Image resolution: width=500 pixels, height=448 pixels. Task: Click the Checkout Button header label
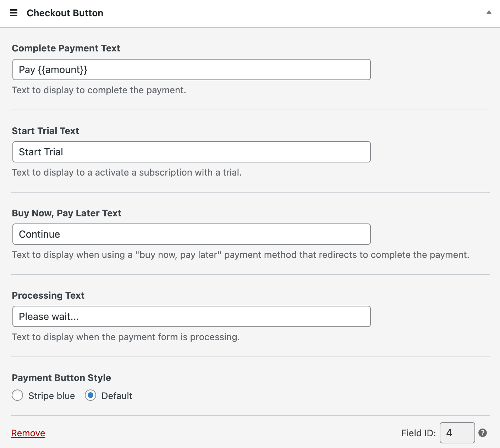pyautogui.click(x=65, y=13)
